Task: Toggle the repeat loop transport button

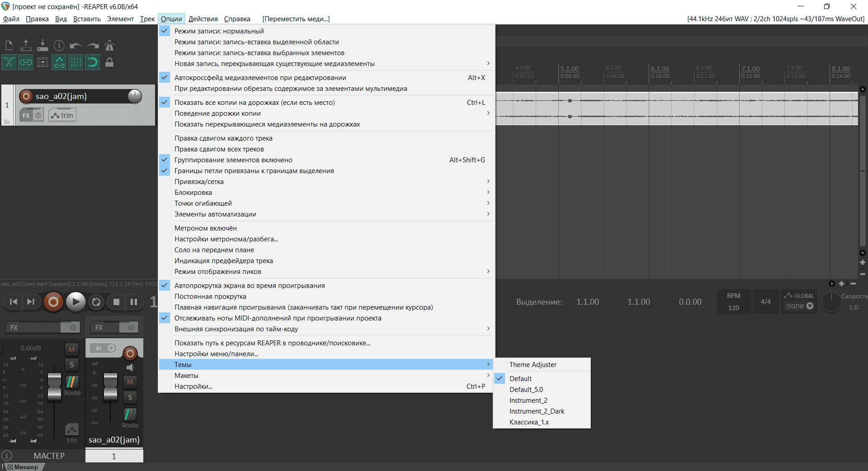Action: tap(96, 302)
